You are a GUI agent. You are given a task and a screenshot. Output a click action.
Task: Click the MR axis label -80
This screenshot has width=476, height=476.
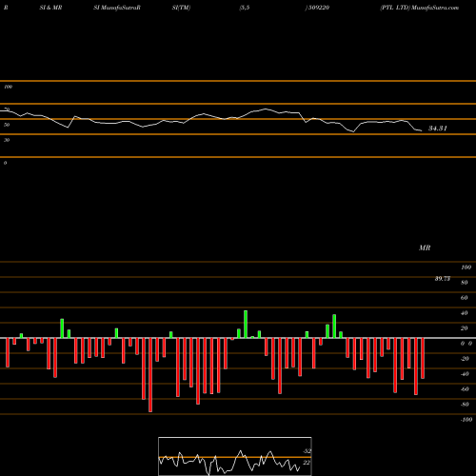(x=465, y=405)
